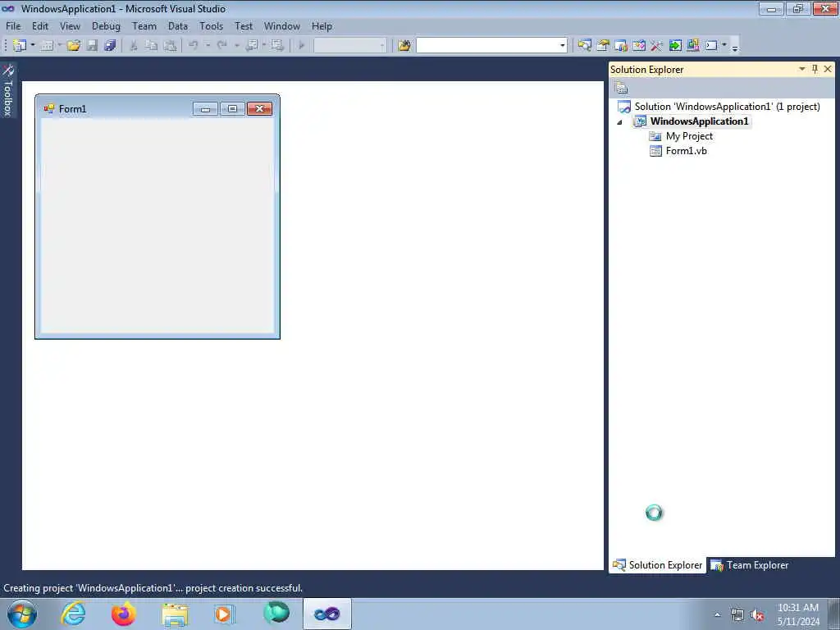840x630 pixels.
Task: Click the Add New Item toolbar icon
Action: coord(47,46)
